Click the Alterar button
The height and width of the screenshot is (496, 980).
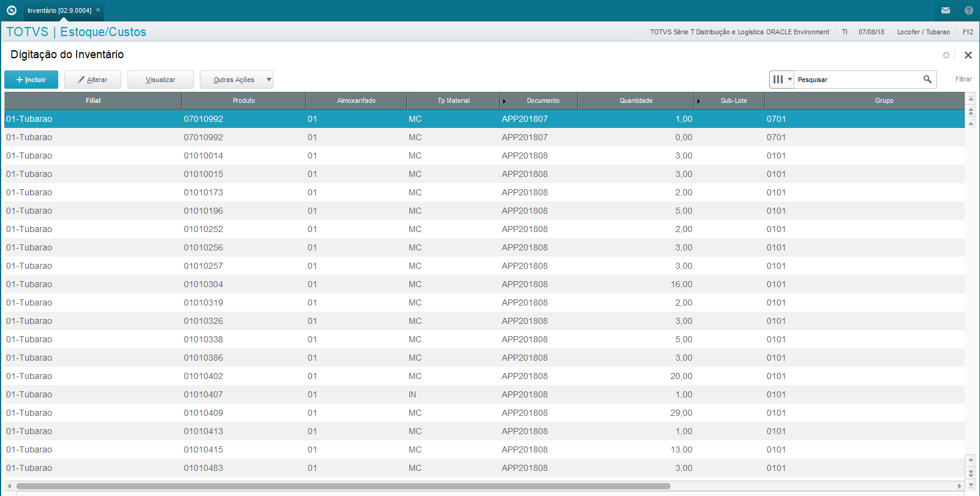pos(93,80)
